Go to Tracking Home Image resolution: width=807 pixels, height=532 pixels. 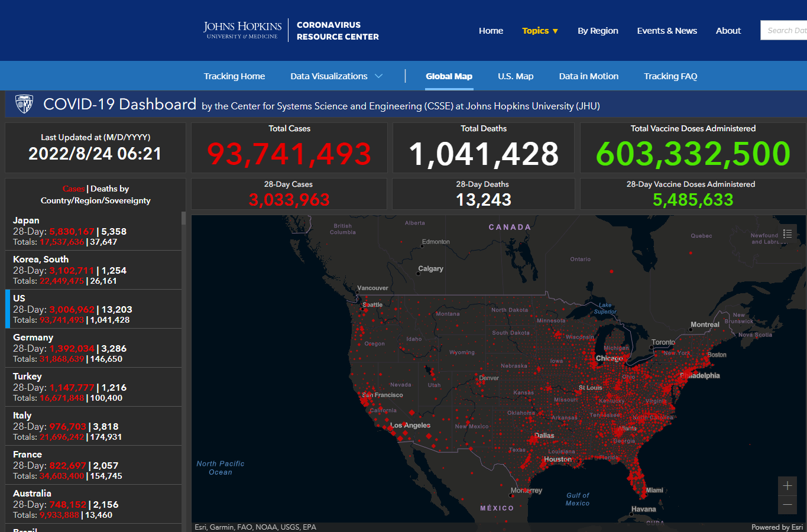pyautogui.click(x=234, y=76)
